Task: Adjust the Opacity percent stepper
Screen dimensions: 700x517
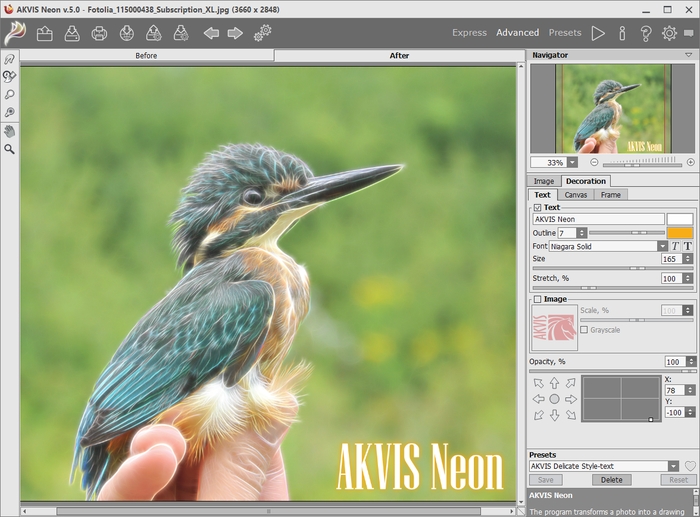Action: [691, 362]
